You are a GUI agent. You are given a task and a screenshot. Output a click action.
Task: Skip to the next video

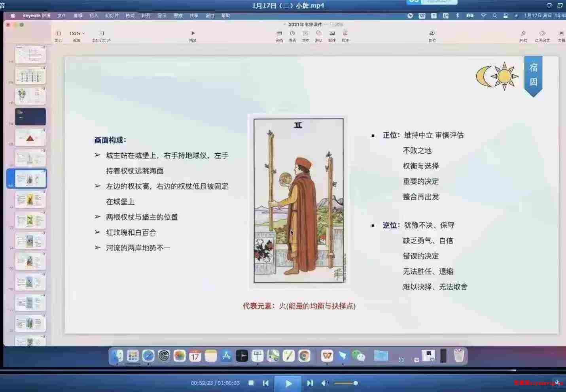(x=310, y=383)
